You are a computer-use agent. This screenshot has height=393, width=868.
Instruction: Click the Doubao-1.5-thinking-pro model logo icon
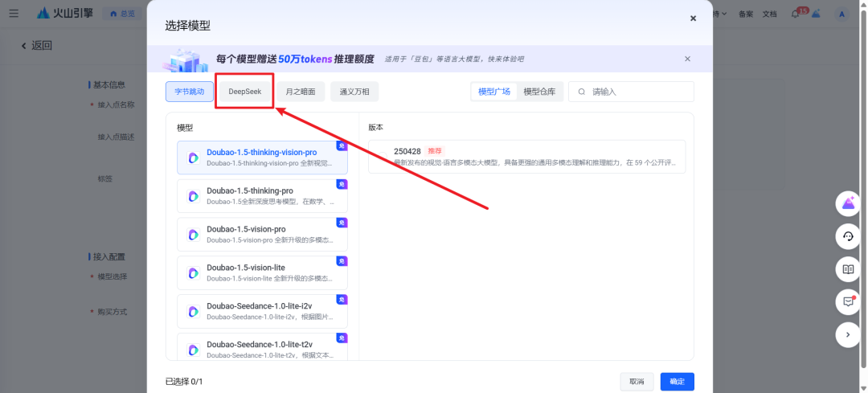click(x=193, y=196)
